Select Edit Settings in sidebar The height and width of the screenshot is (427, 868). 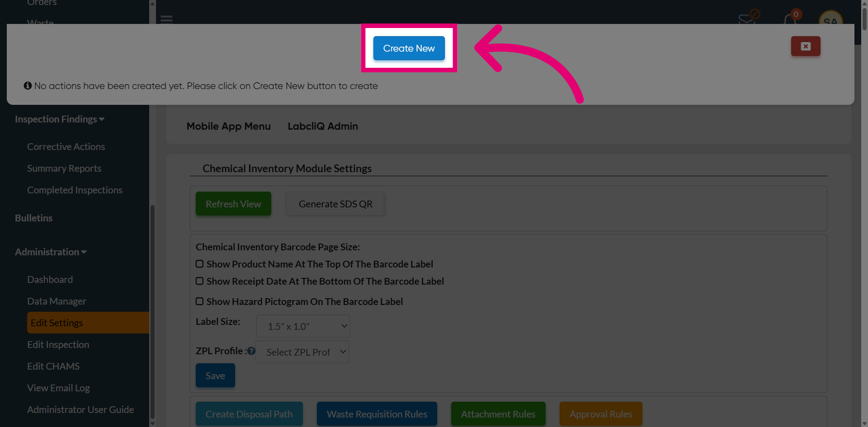(x=88, y=323)
